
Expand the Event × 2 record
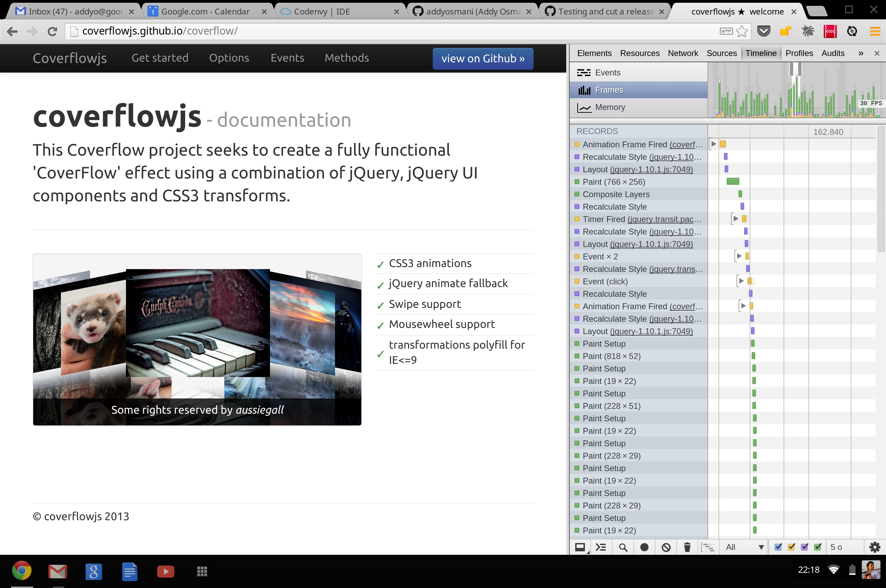(739, 256)
